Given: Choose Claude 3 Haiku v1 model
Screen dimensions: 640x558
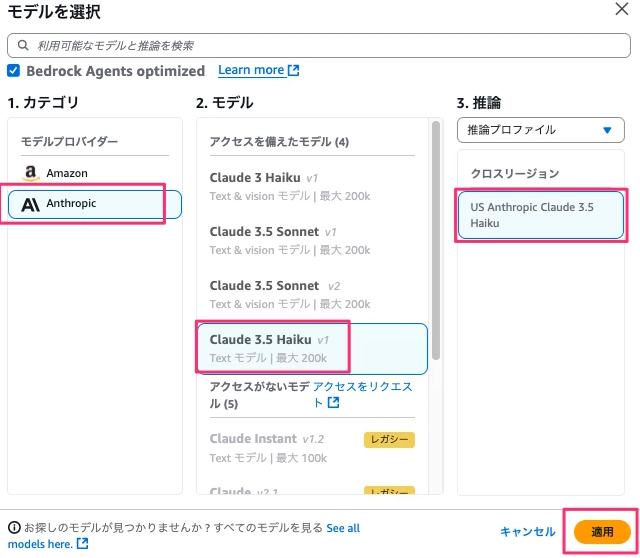Looking at the screenshot, I should (312, 187).
